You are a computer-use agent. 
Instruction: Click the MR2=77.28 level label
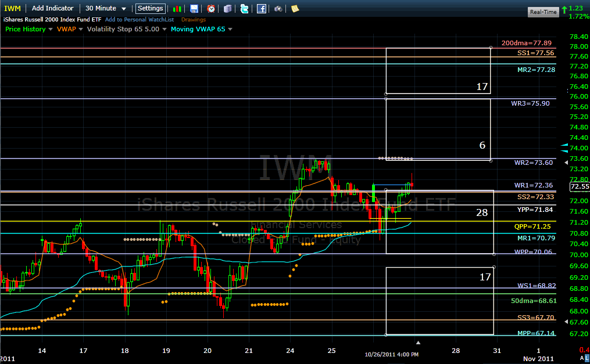[x=536, y=70]
